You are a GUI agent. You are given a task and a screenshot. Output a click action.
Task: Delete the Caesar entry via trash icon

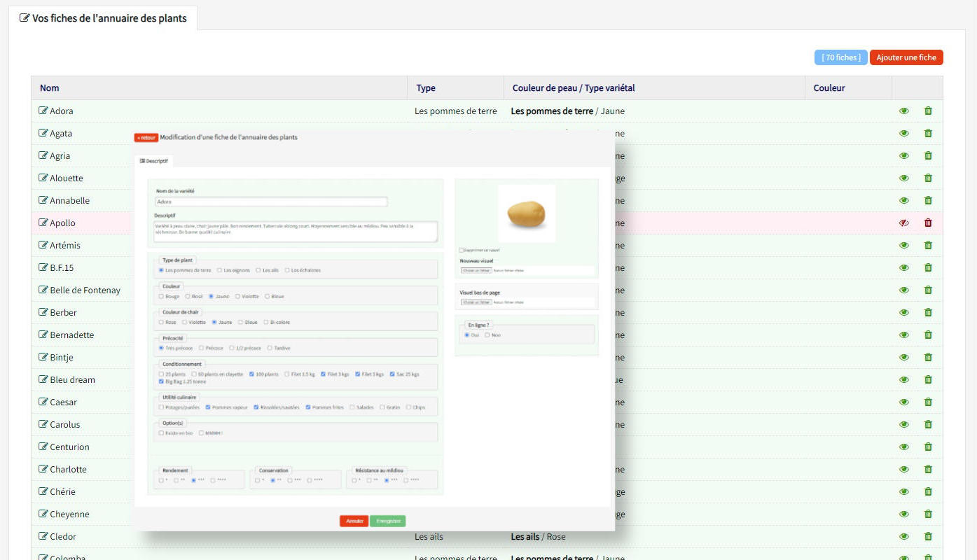pyautogui.click(x=928, y=402)
